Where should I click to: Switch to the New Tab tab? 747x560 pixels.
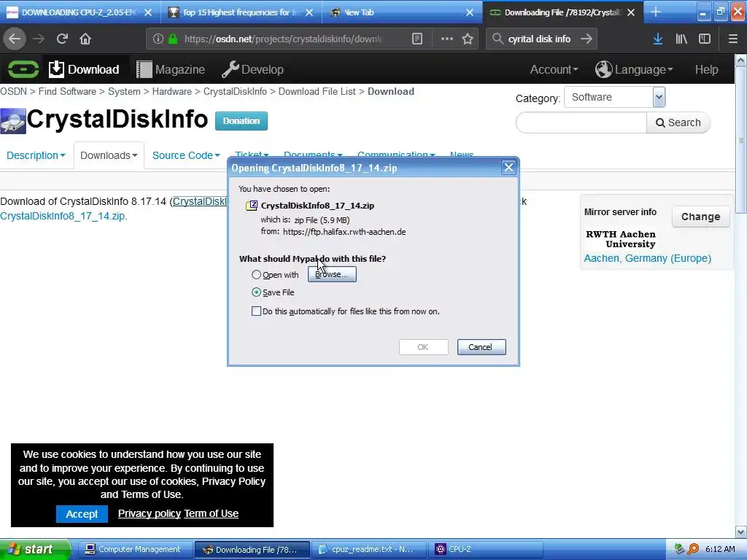(x=403, y=12)
